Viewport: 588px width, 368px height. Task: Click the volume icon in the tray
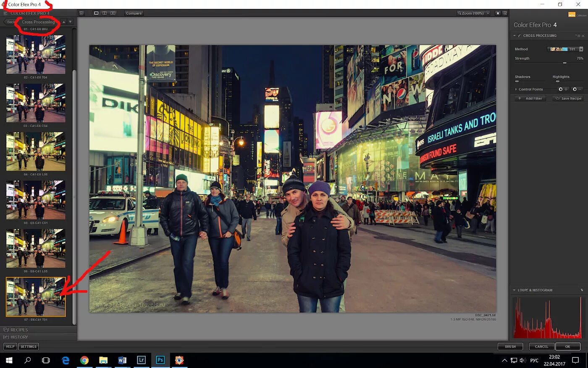coord(522,360)
